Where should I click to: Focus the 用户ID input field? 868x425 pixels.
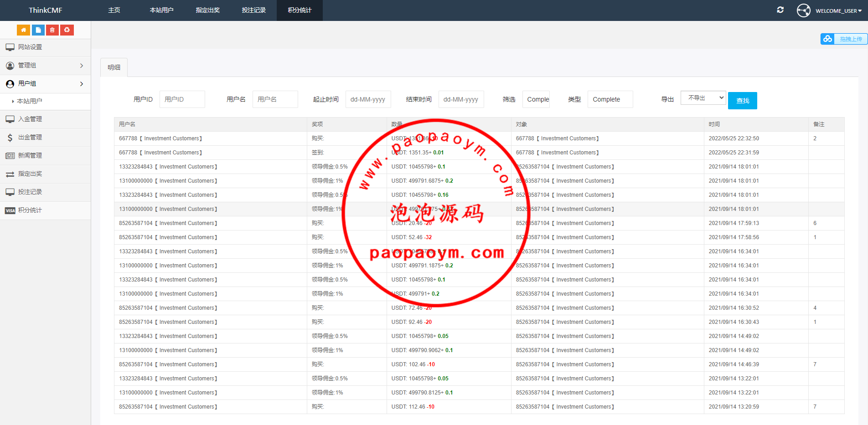pos(182,99)
